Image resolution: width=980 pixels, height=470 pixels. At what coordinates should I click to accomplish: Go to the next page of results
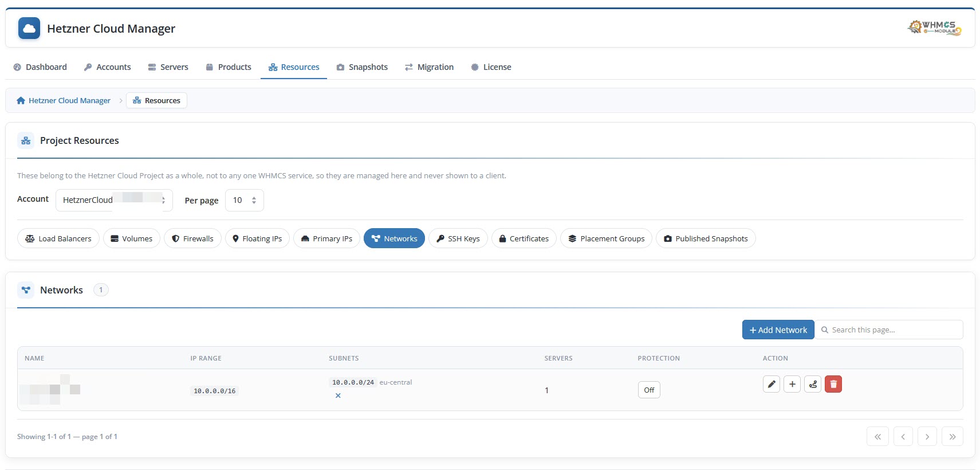point(927,436)
